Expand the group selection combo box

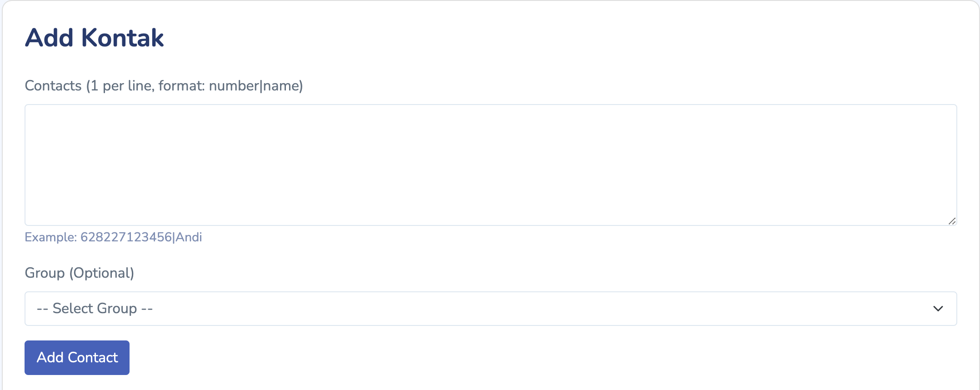490,309
